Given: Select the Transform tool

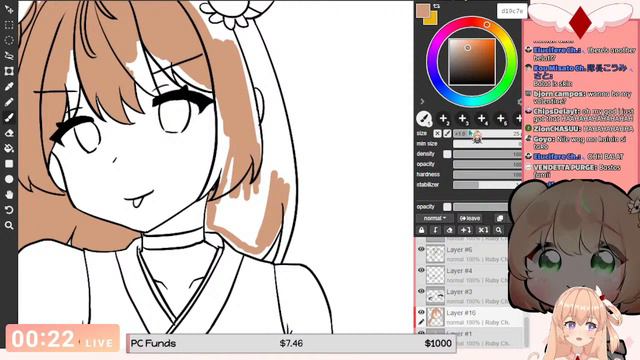Looking at the screenshot, I should (x=9, y=71).
